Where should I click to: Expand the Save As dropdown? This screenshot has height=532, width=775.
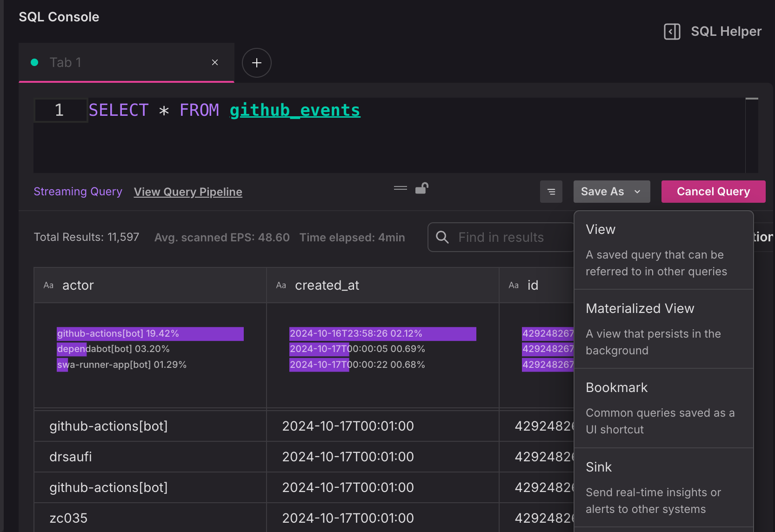[611, 192]
